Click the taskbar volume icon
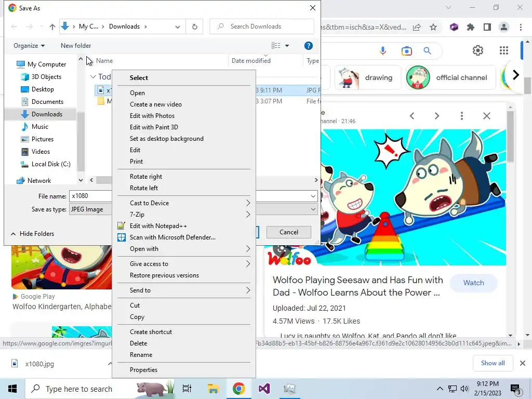Viewport: 532px width, 399px height. (x=464, y=389)
